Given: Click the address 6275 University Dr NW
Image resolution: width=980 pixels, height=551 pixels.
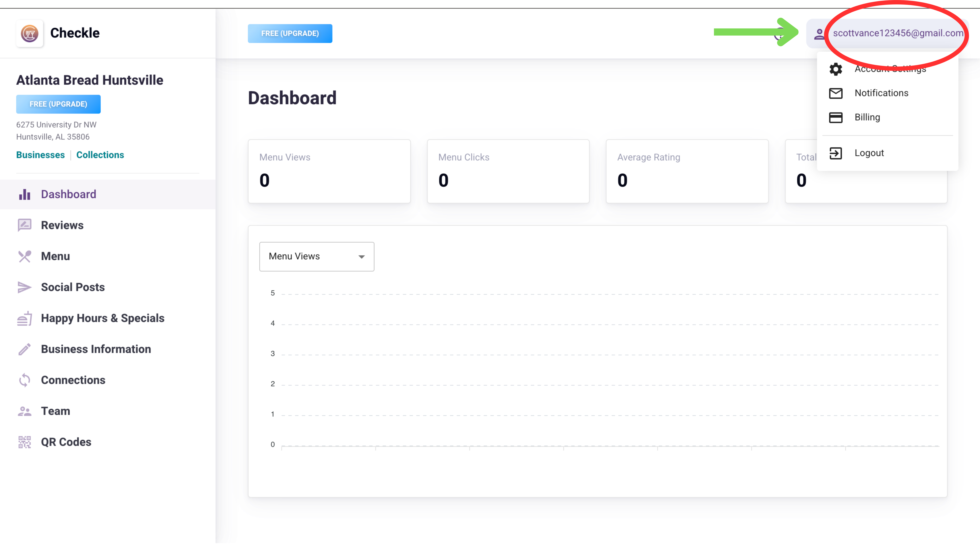Looking at the screenshot, I should click(x=56, y=125).
